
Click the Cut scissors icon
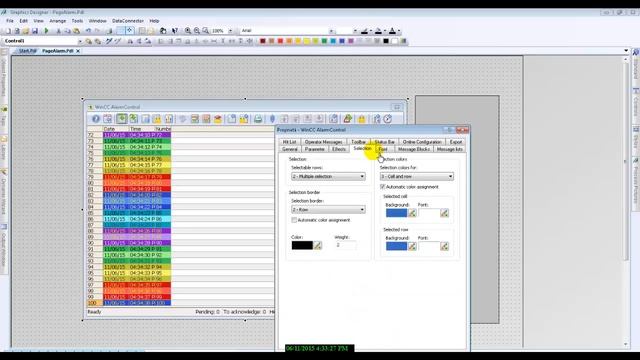tap(58, 31)
